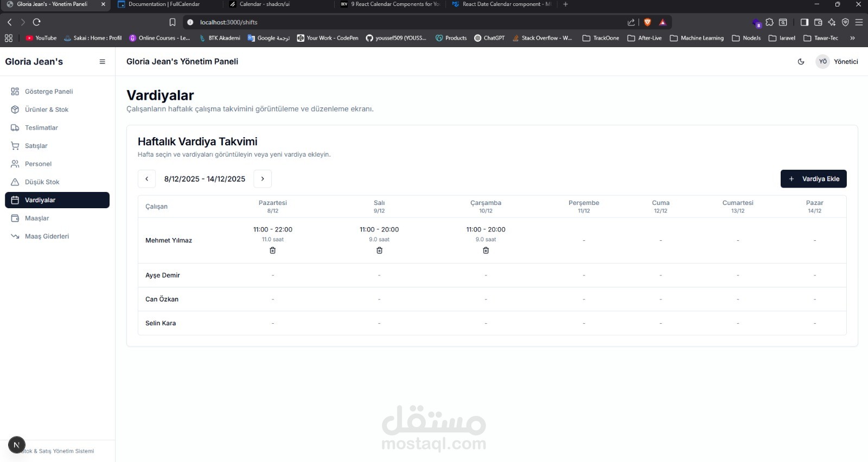Switch to React Date Calendar component tab
Screen dimensions: 868x462
[501, 4]
